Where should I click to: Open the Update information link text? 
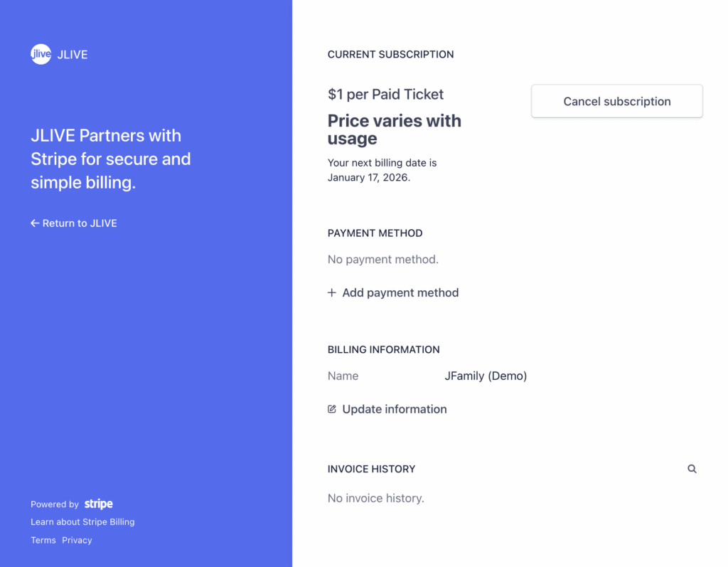(395, 409)
